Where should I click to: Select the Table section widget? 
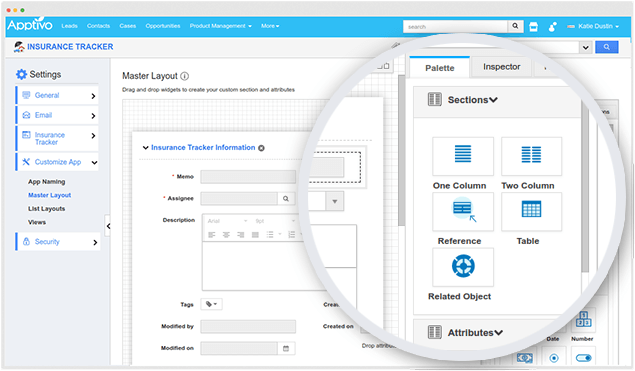[x=531, y=211]
